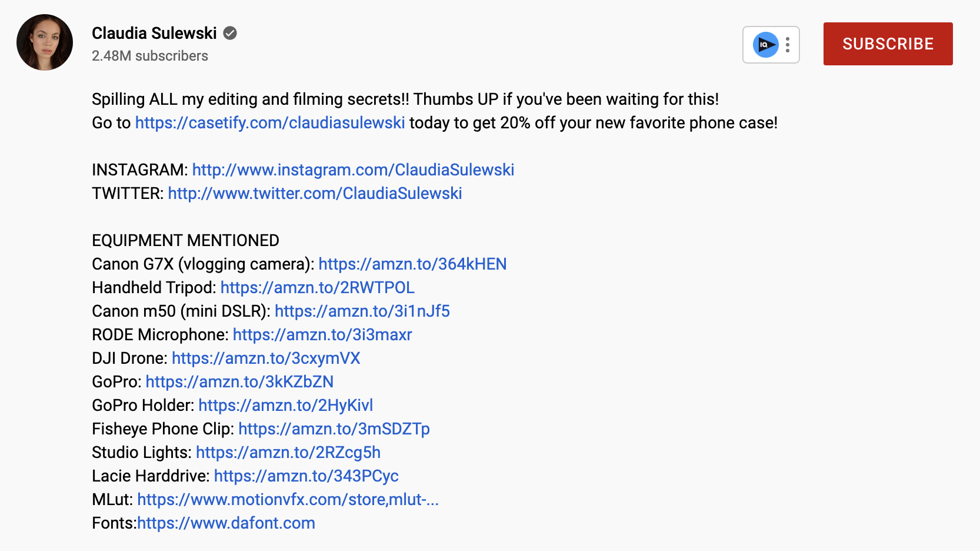This screenshot has width=980, height=551.
Task: Open the DJI Drone Amazon link
Action: click(x=266, y=358)
